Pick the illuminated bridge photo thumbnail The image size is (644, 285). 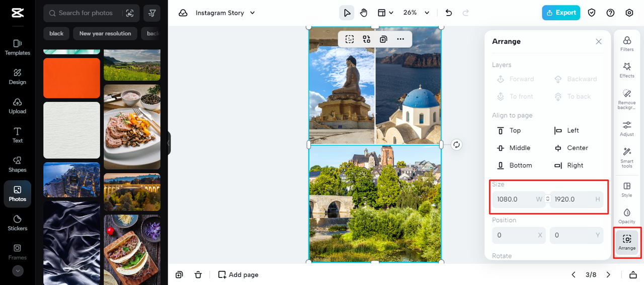coord(132,192)
